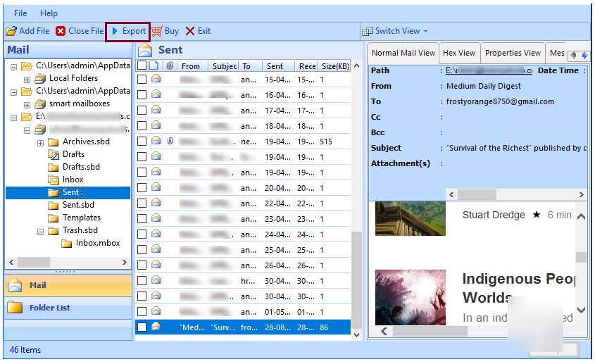Open the Help menu

49,13
